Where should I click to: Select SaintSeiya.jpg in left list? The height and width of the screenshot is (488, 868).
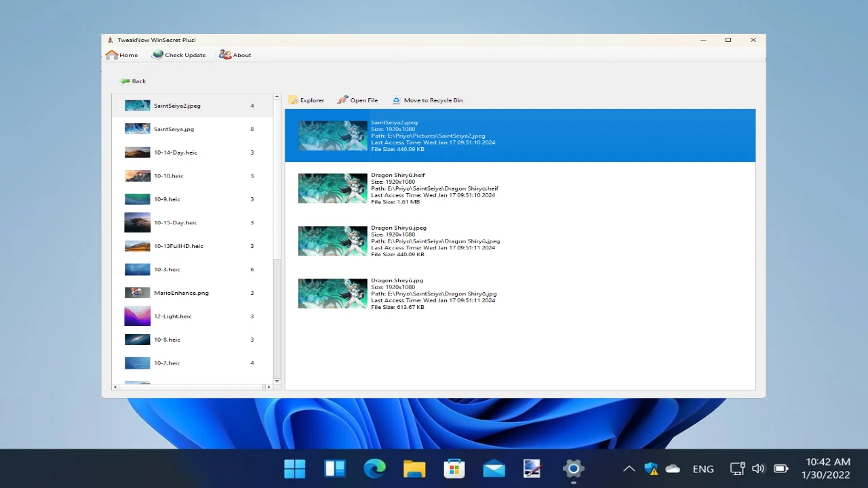193,129
